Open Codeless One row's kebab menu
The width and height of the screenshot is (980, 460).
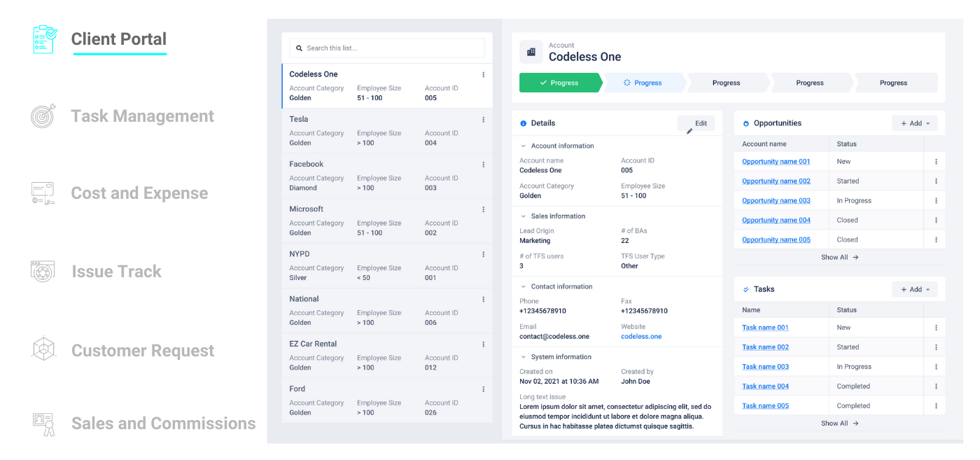[483, 75]
